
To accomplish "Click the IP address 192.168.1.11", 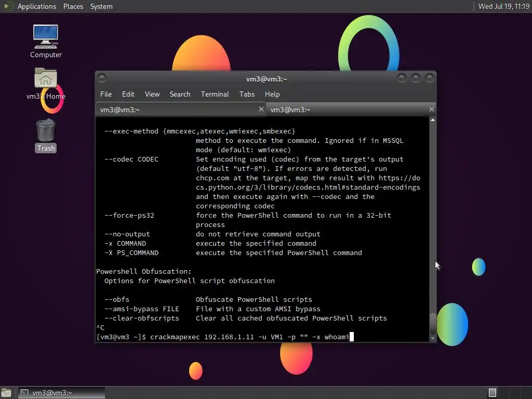I will (x=229, y=337).
